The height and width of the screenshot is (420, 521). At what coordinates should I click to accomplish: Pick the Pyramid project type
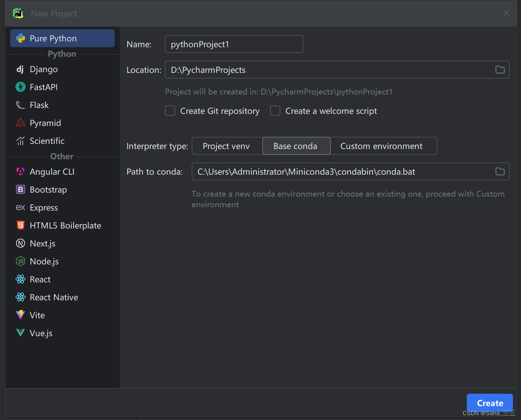click(45, 123)
